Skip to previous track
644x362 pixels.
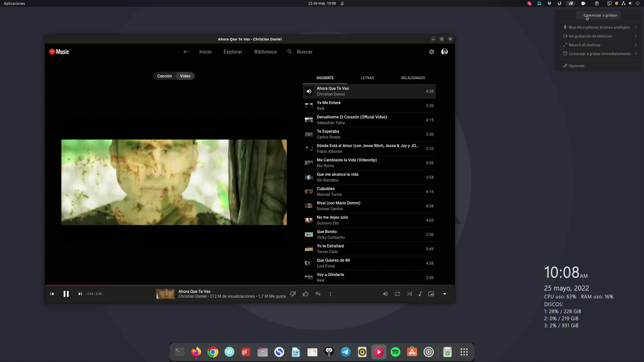[52, 294]
